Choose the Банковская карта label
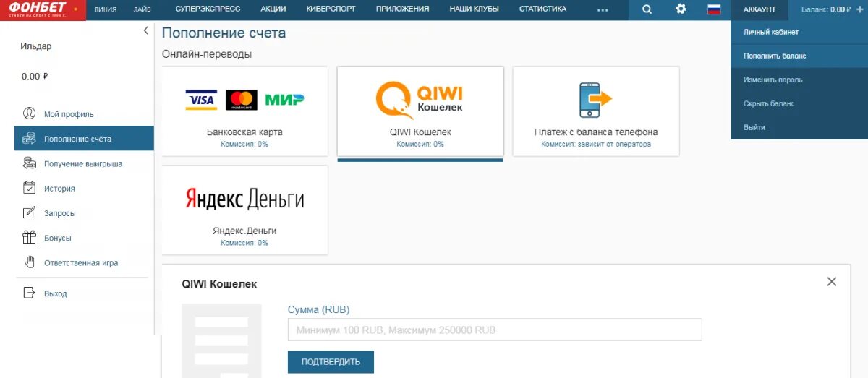 coord(244,132)
